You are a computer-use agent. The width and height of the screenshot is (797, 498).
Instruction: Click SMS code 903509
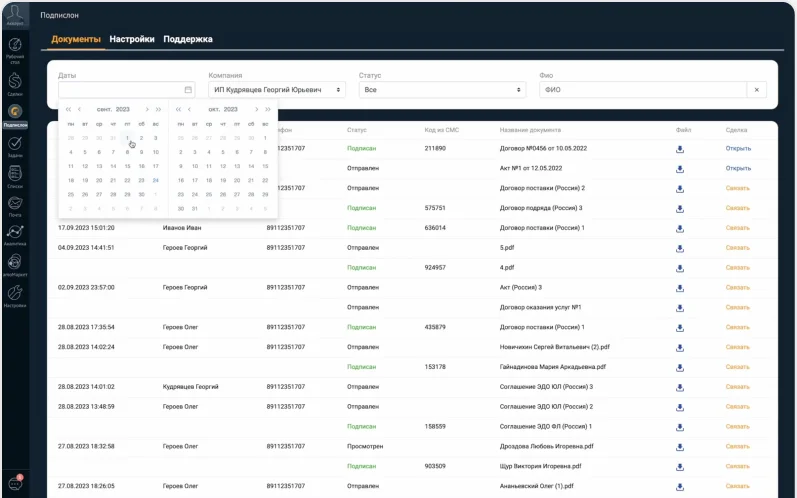pyautogui.click(x=435, y=466)
